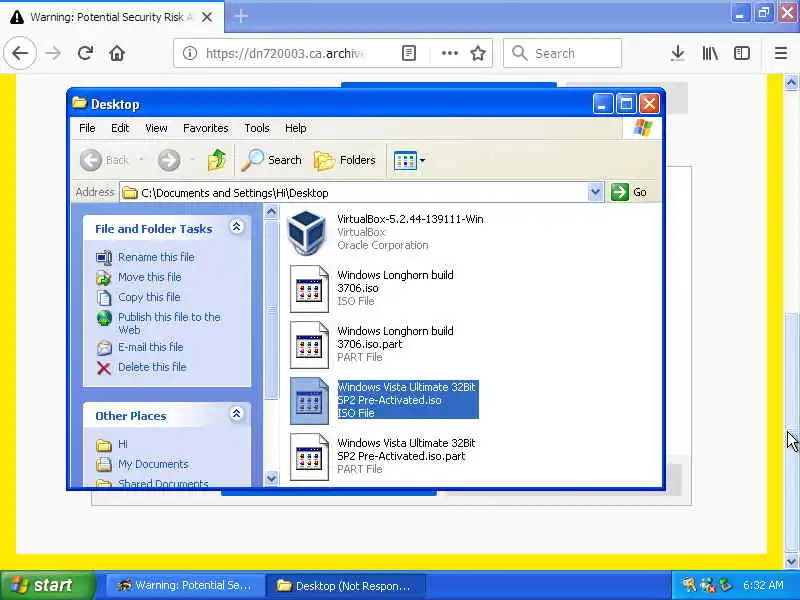The image size is (800, 600).
Task: Toggle the Firefox sidebar icon
Action: 742,53
